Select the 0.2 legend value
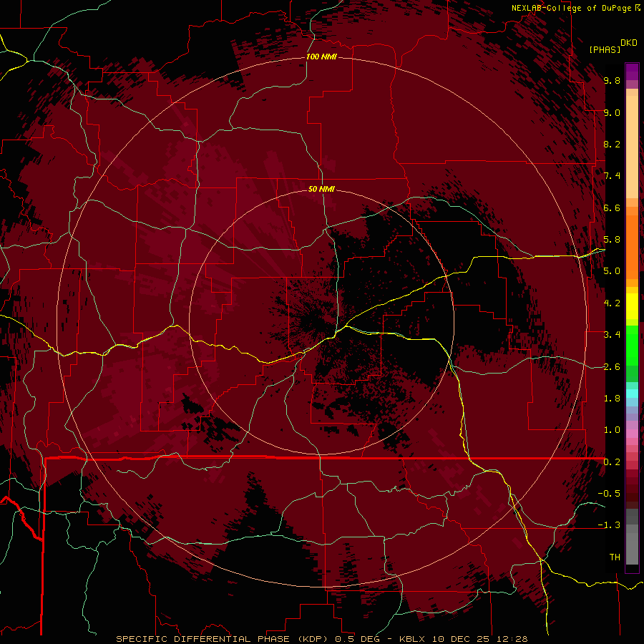 pyautogui.click(x=612, y=462)
